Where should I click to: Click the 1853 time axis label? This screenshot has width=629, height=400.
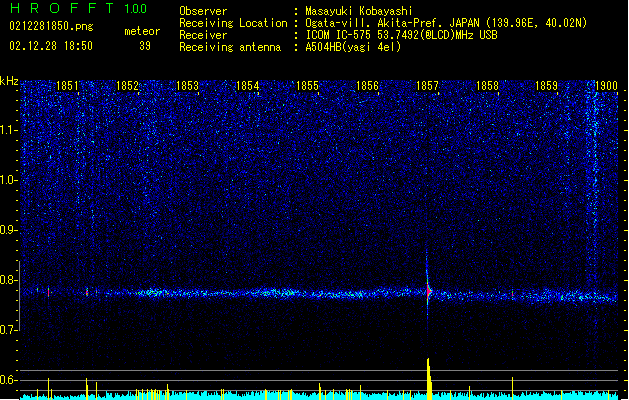[x=187, y=85]
